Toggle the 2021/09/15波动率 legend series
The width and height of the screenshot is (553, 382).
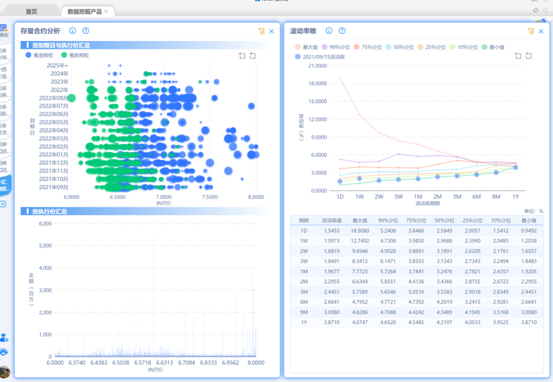click(320, 56)
